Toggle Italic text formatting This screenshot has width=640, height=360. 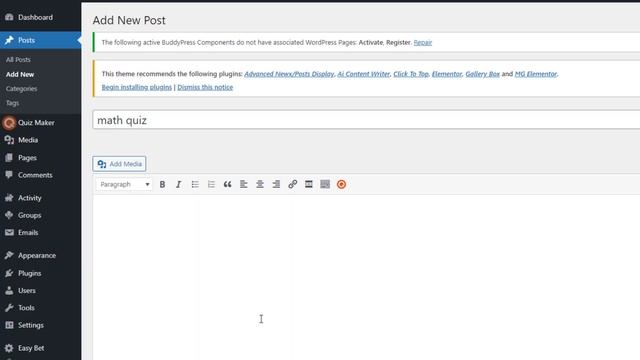(x=178, y=184)
